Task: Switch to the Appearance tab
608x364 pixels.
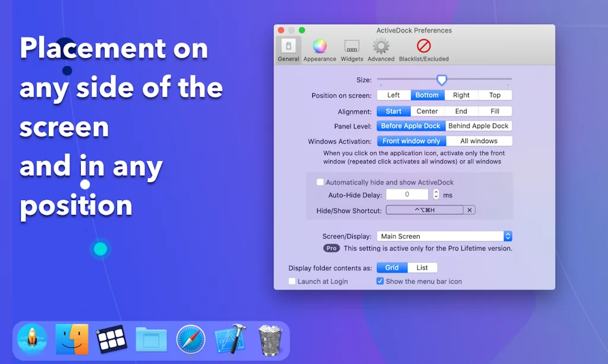Action: click(319, 48)
